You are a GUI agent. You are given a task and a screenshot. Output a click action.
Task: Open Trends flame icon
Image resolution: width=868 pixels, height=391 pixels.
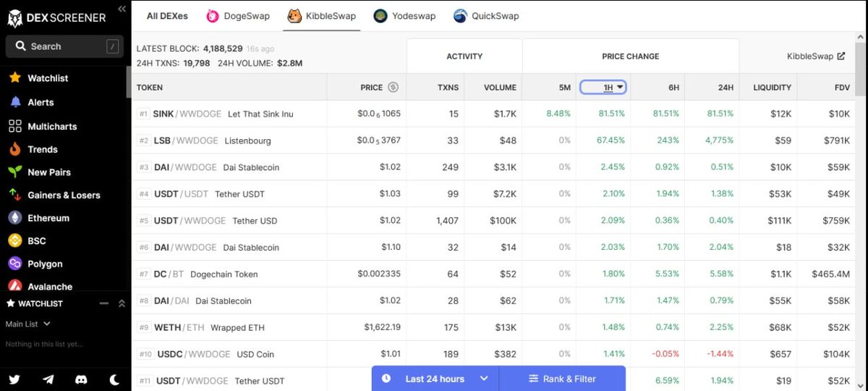tap(14, 149)
